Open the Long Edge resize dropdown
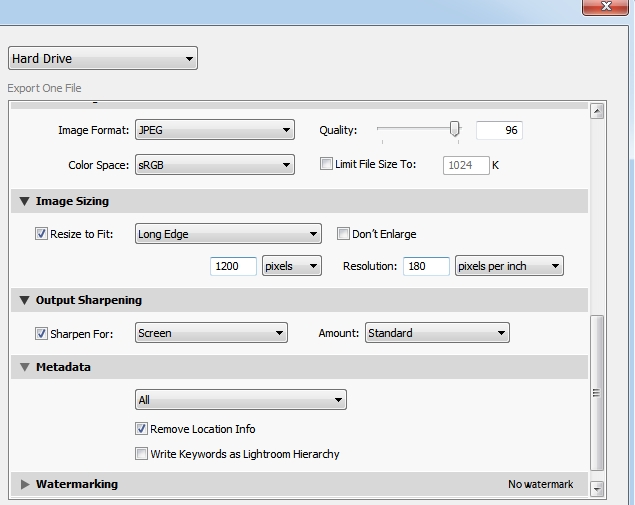 pos(228,234)
